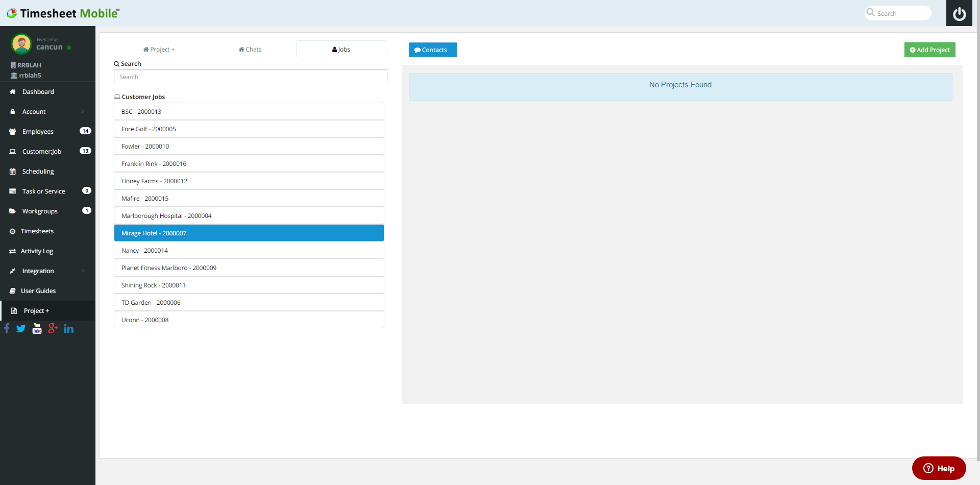
Task: Select job Honey Farms - 2000012
Action: [x=249, y=181]
